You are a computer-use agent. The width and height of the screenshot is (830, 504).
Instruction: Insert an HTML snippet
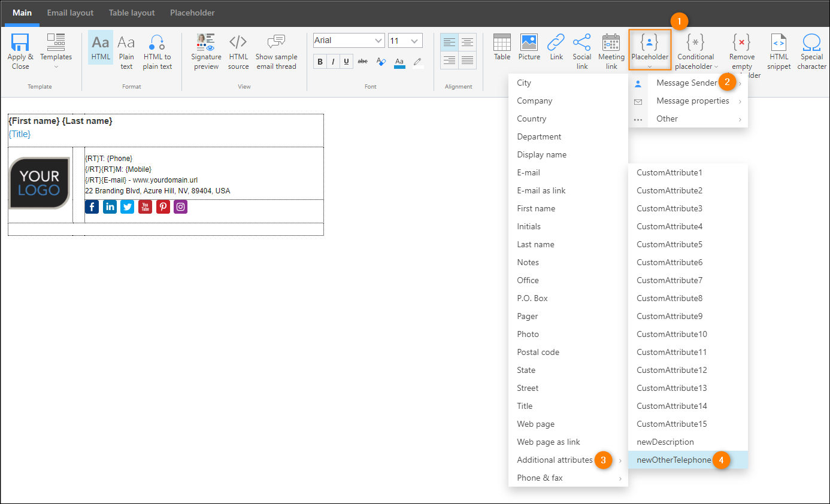pos(778,51)
